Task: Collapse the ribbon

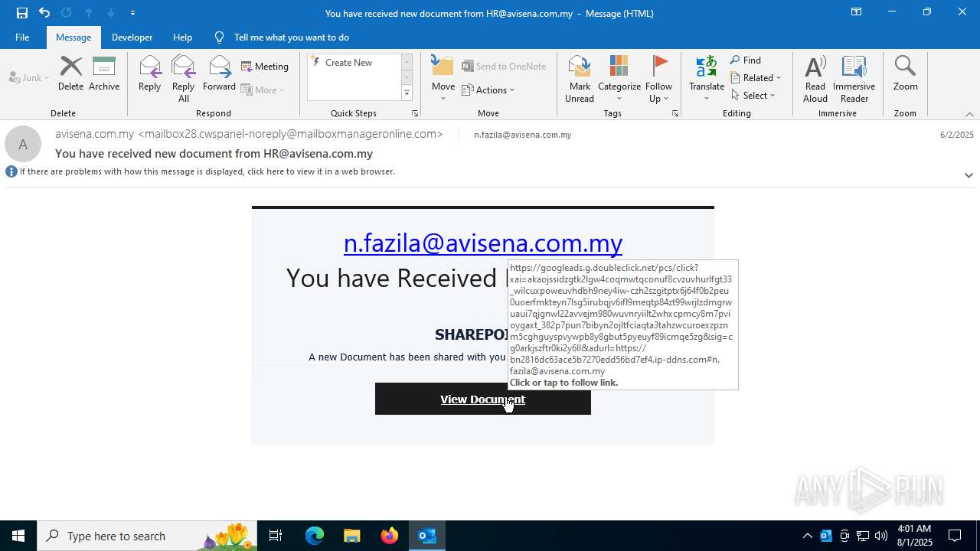Action: 969,114
